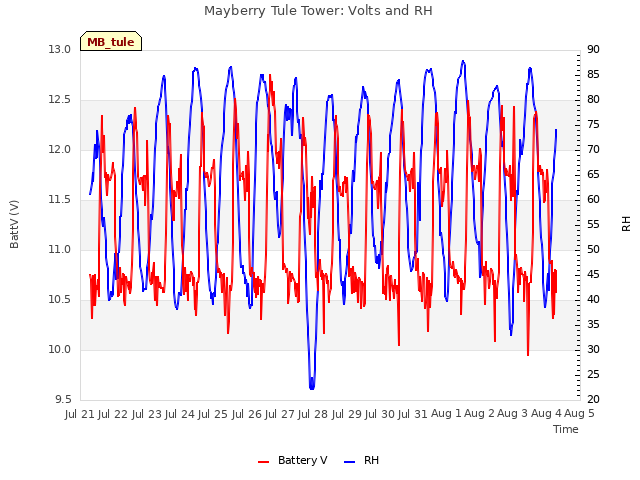The height and width of the screenshot is (480, 640).
Task: Click the 55 right axis tick label
Action: pyautogui.click(x=593, y=224)
